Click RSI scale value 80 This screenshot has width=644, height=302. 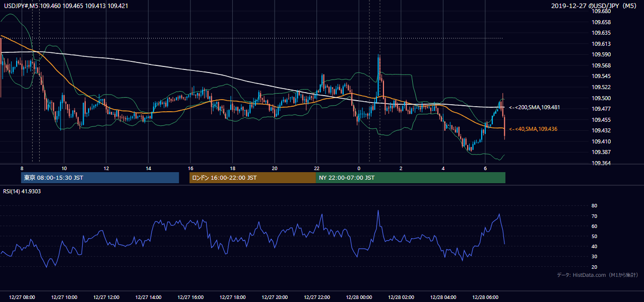click(x=594, y=206)
